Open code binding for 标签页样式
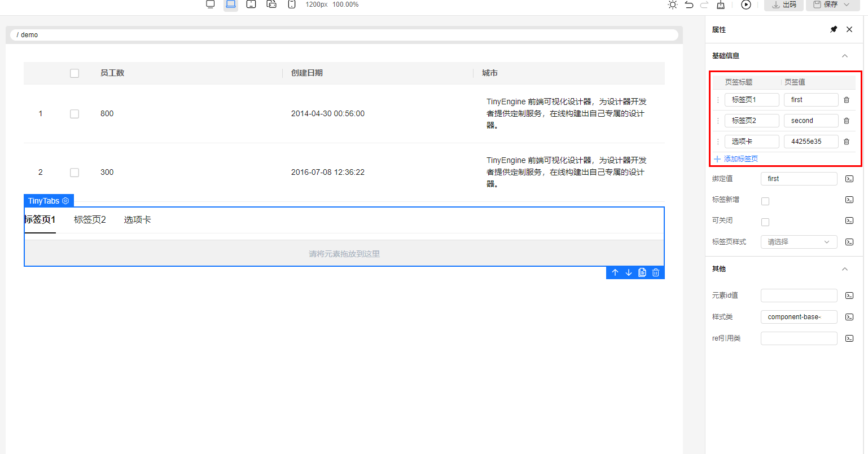Viewport: 868px width, 454px height. 849,242
